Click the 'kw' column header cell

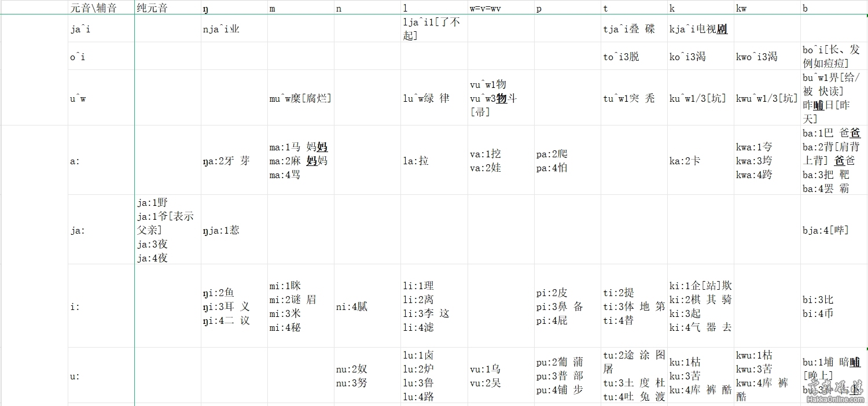(767, 9)
